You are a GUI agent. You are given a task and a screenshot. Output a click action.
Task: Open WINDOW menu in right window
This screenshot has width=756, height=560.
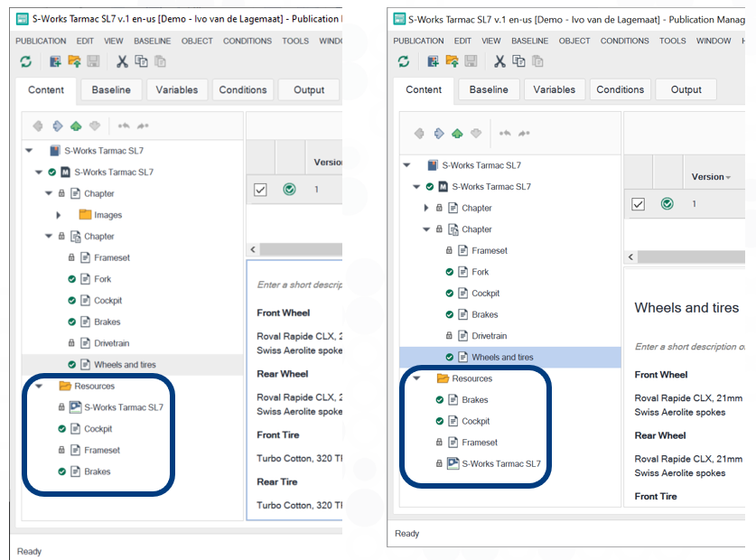click(x=713, y=41)
